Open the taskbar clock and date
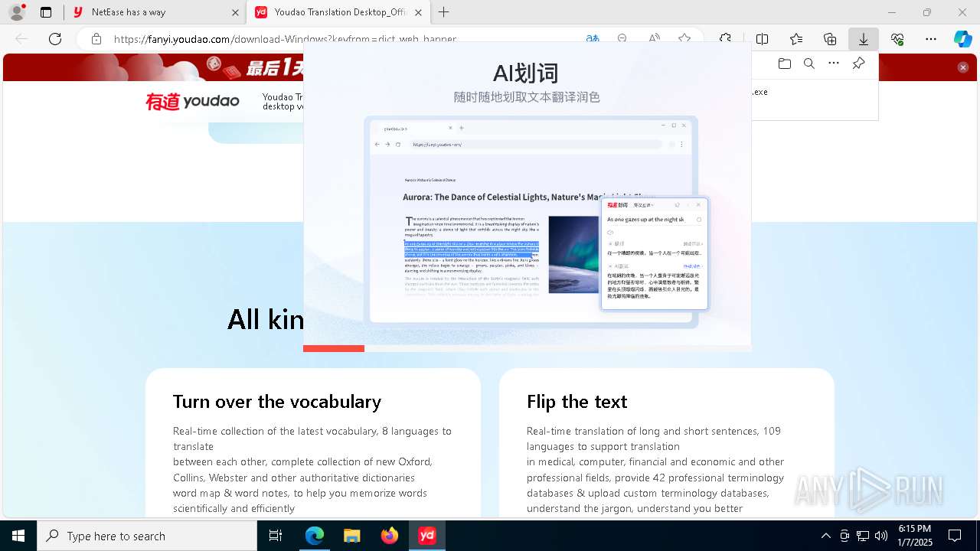Viewport: 980px width, 551px height. [915, 536]
